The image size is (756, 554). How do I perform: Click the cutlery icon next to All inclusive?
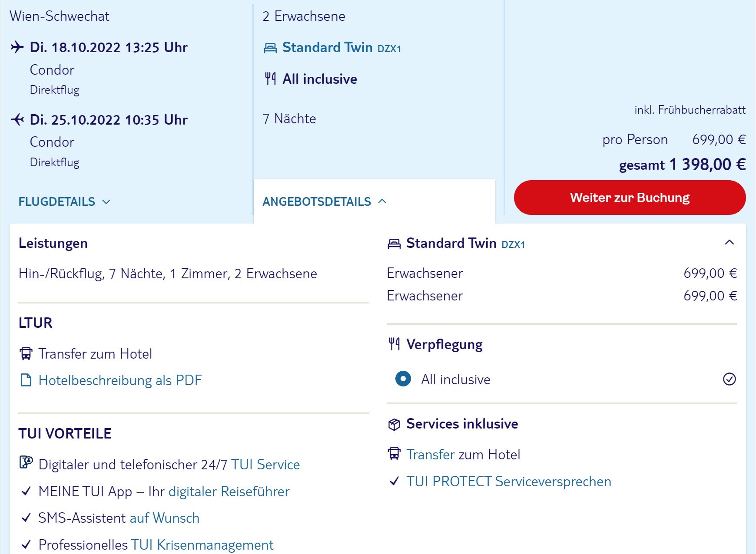[x=270, y=79]
